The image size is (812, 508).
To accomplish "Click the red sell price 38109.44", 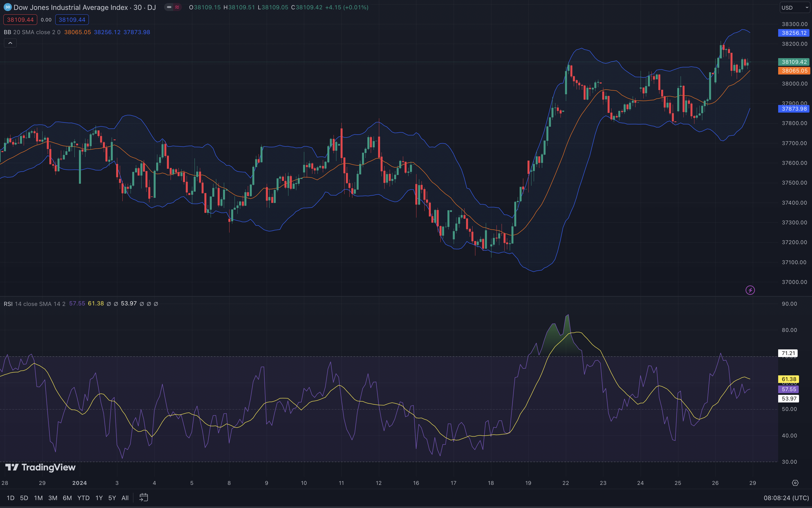I will [20, 19].
